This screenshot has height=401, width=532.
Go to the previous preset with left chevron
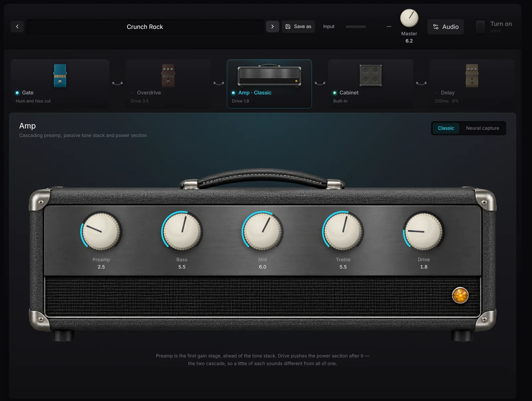point(17,27)
